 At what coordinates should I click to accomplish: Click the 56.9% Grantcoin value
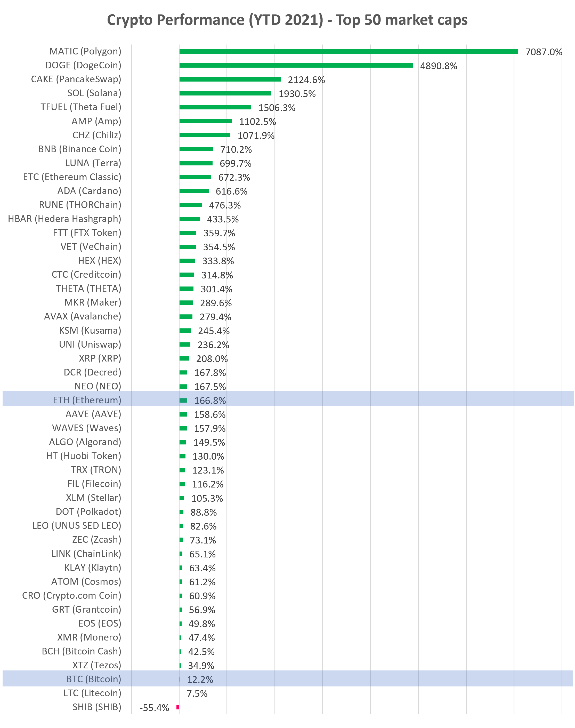202,610
